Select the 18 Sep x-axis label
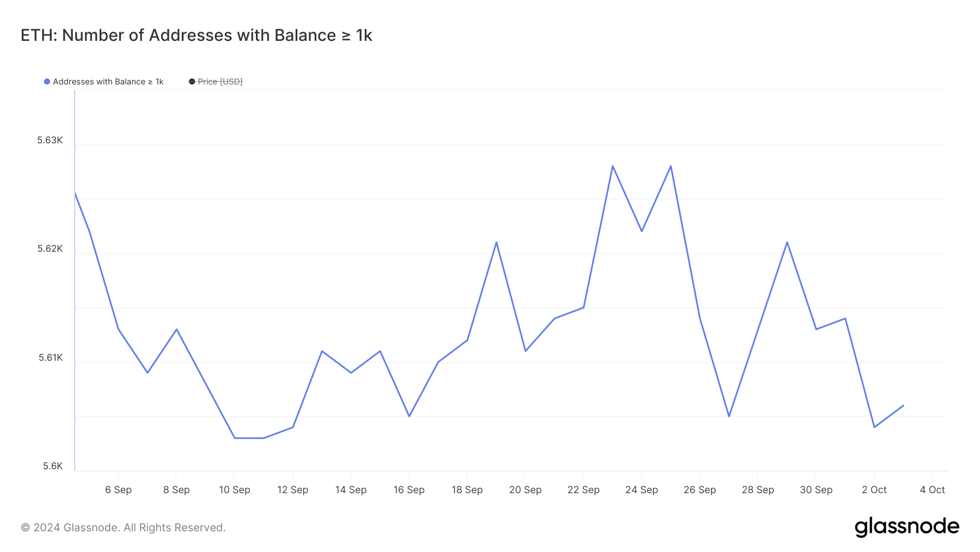This screenshot has height=552, width=980. tap(467, 490)
